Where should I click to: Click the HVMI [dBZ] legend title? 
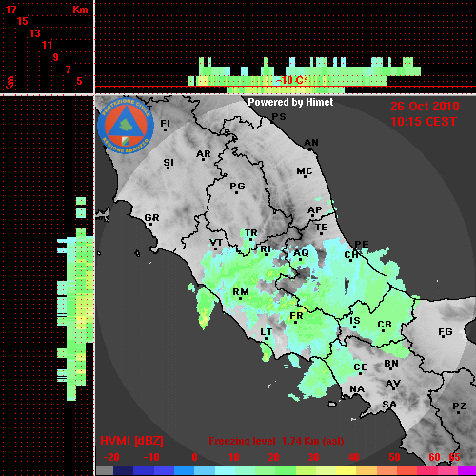[131, 441]
